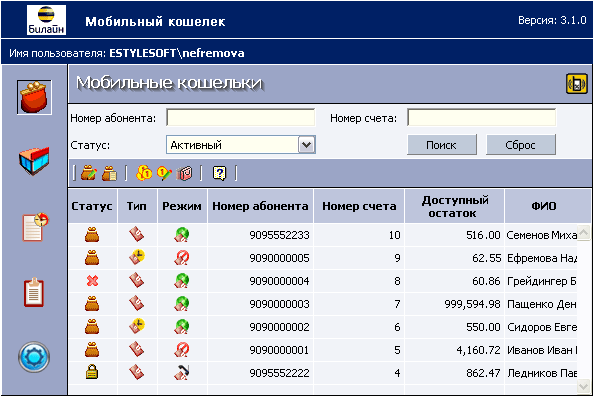Select subscriber number 9095552222
The image size is (595, 398).
pyautogui.click(x=279, y=373)
